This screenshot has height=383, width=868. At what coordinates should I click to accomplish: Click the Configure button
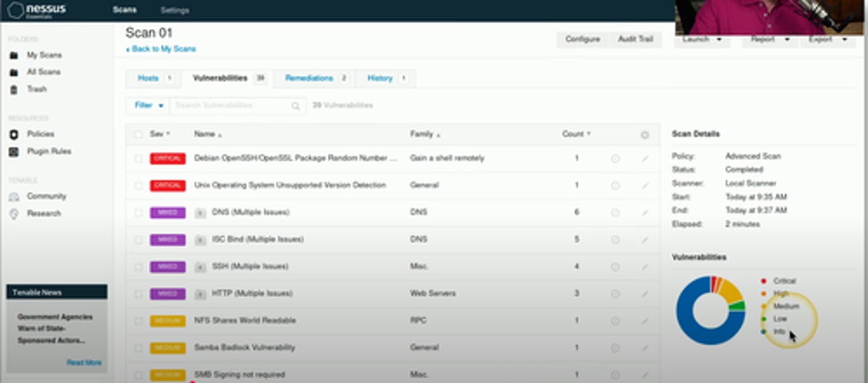(x=582, y=39)
